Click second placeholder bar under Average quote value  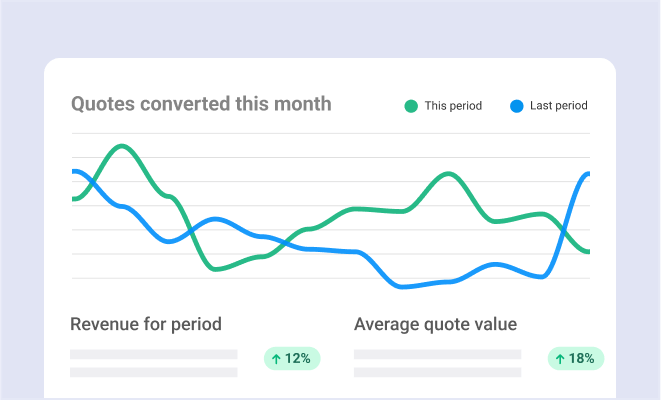tap(437, 372)
